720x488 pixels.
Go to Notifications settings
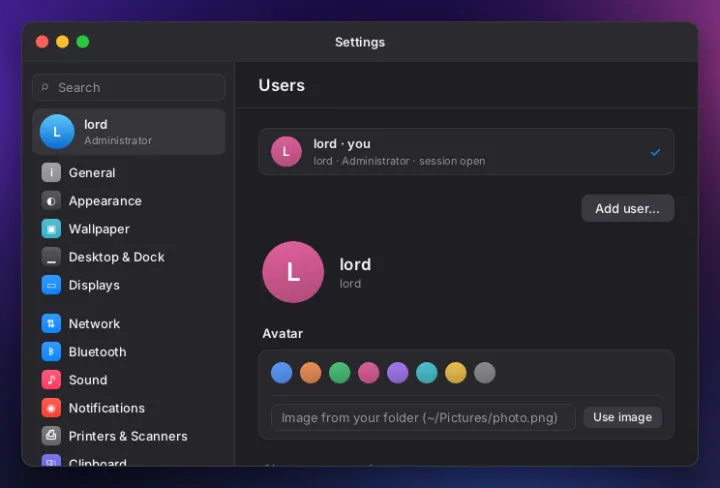point(129,408)
